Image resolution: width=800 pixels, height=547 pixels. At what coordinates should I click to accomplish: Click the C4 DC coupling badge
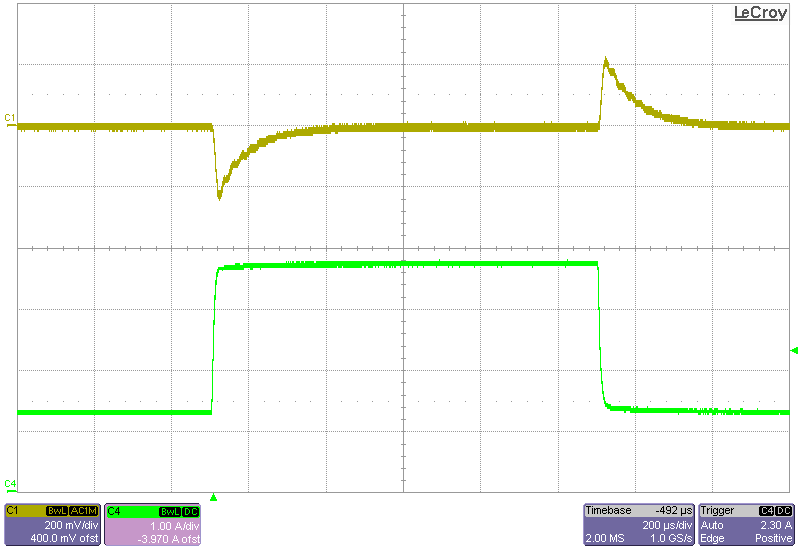(x=190, y=511)
